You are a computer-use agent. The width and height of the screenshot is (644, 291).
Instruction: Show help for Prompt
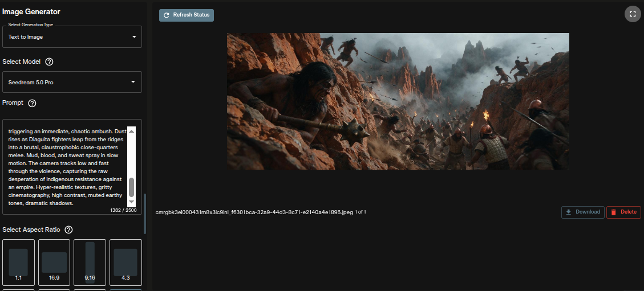point(32,103)
